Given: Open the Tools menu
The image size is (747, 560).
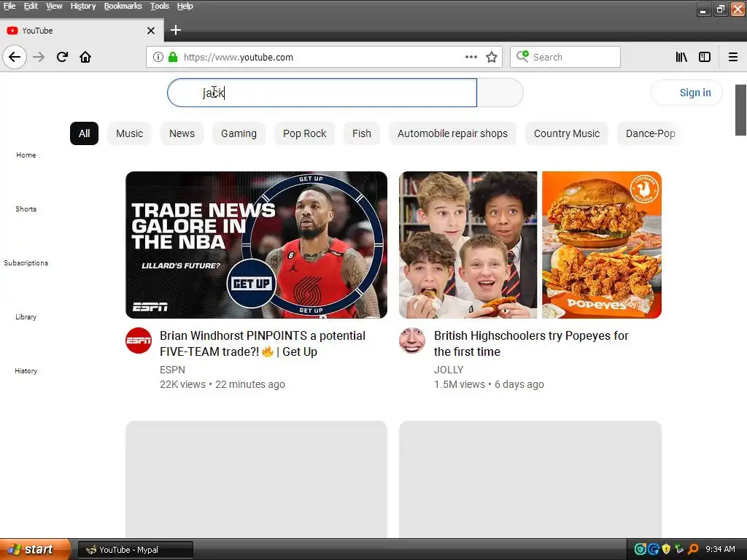Looking at the screenshot, I should pyautogui.click(x=160, y=6).
